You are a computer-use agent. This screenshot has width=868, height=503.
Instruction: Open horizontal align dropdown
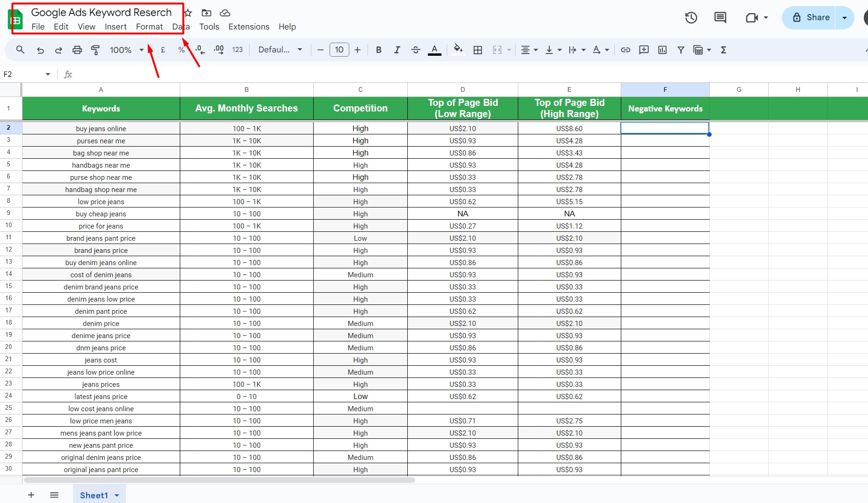pos(530,50)
